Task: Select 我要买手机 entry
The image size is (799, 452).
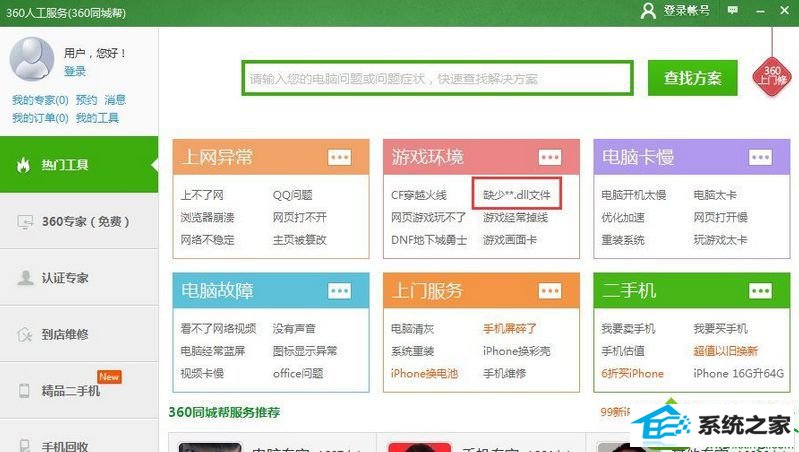Action: click(721, 329)
